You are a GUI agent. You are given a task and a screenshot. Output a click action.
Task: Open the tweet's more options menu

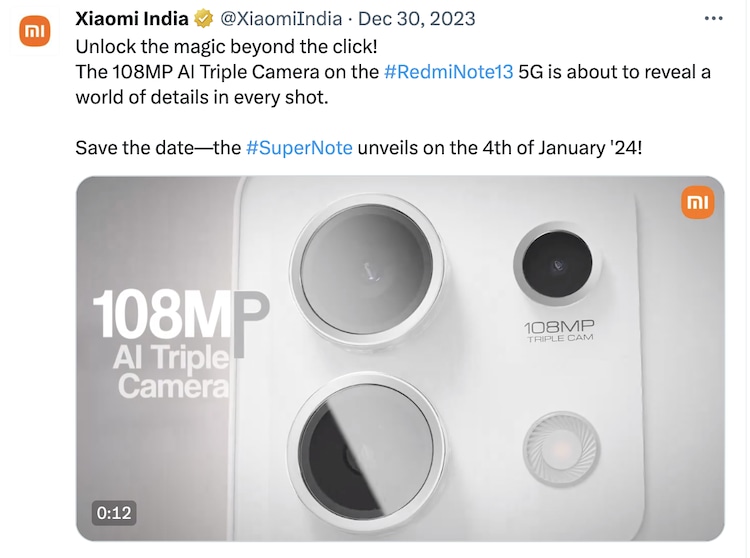(x=713, y=19)
